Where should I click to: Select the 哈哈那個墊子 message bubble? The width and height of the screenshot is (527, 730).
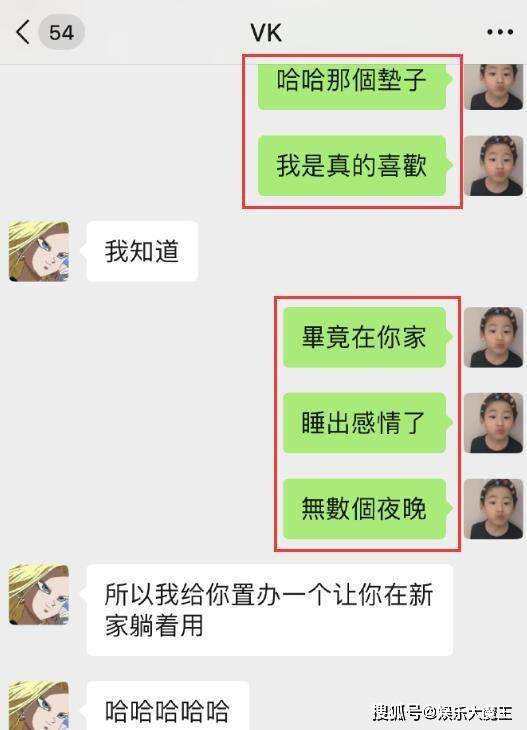pyautogui.click(x=352, y=87)
